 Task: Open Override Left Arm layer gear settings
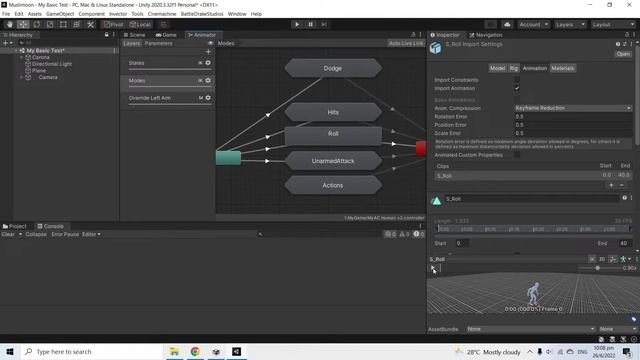[208, 98]
